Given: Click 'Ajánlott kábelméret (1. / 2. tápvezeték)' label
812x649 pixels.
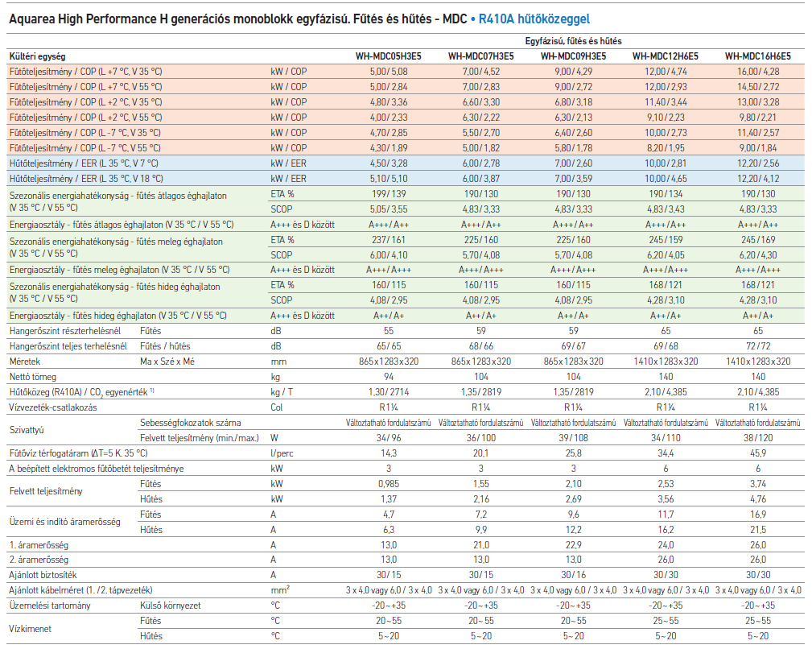Looking at the screenshot, I should point(80,590).
